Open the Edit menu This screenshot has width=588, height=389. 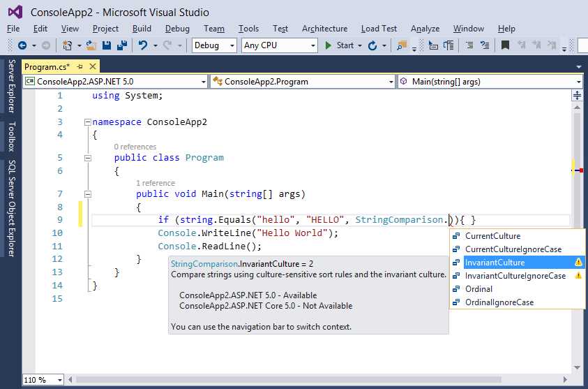40,29
